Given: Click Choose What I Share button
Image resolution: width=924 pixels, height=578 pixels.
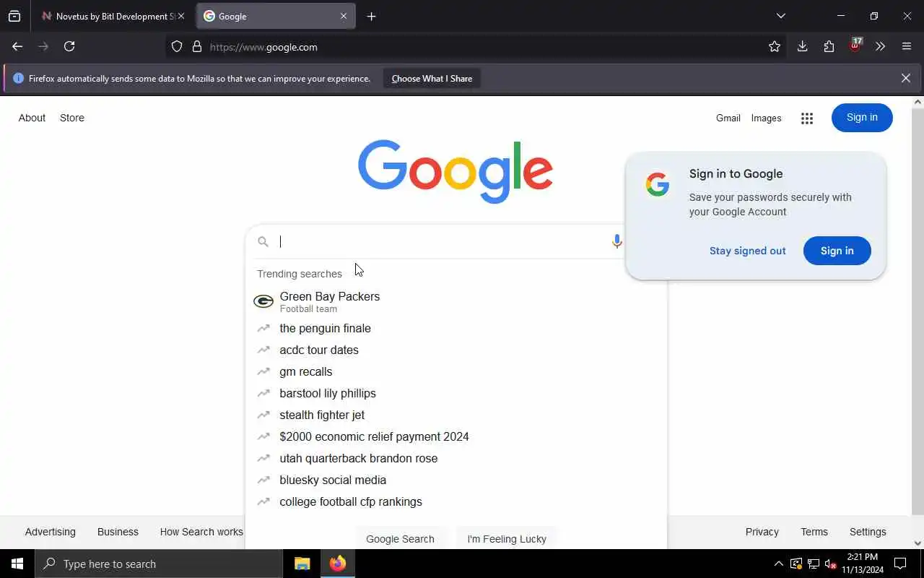Looking at the screenshot, I should [x=432, y=79].
